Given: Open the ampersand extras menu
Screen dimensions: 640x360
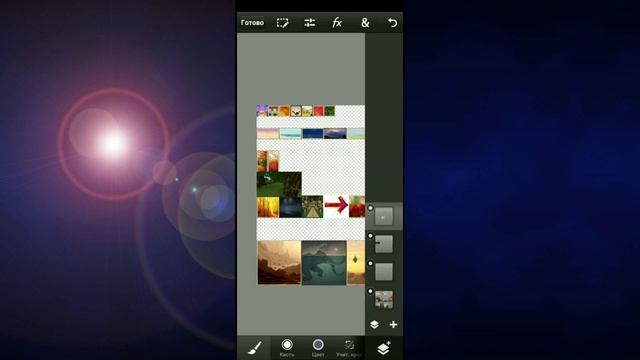Looking at the screenshot, I should [x=365, y=23].
